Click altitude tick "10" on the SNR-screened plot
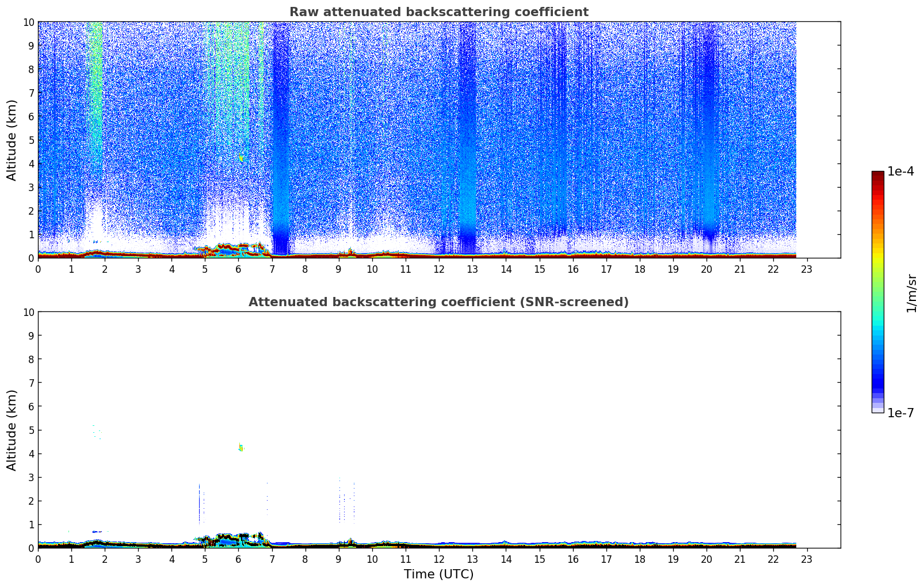This screenshot has height=587, width=924. click(29, 312)
